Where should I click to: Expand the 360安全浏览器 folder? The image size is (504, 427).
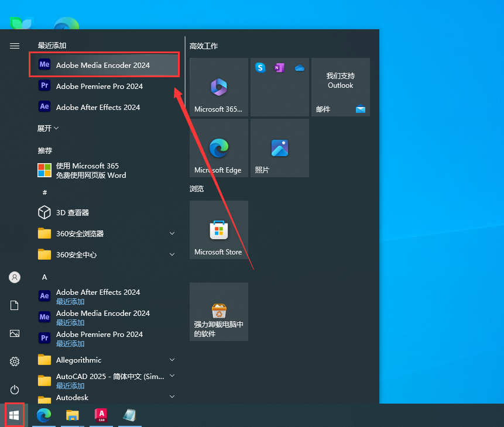[104, 233]
